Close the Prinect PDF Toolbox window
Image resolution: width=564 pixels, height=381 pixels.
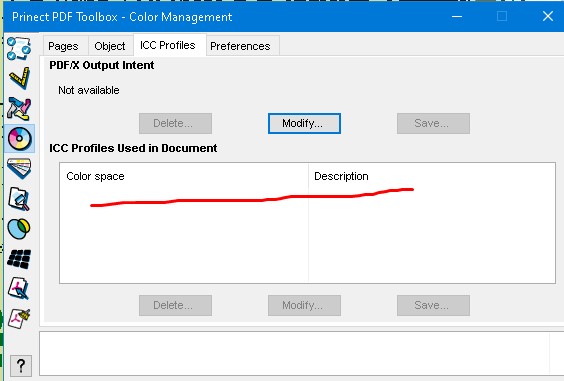548,16
